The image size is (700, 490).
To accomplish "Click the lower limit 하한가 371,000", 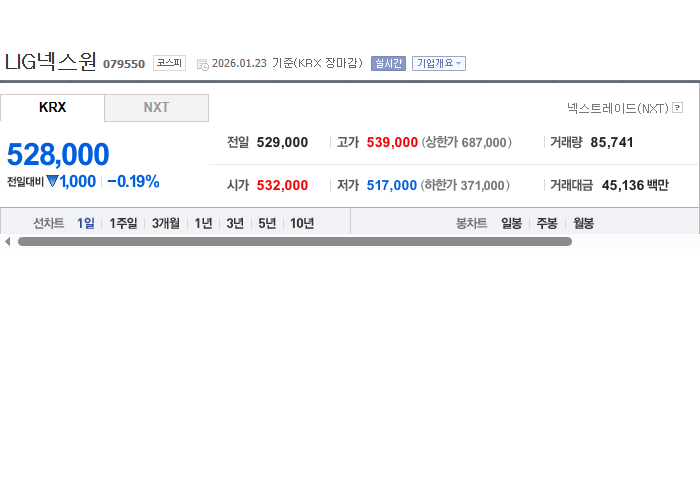I will (x=465, y=185).
